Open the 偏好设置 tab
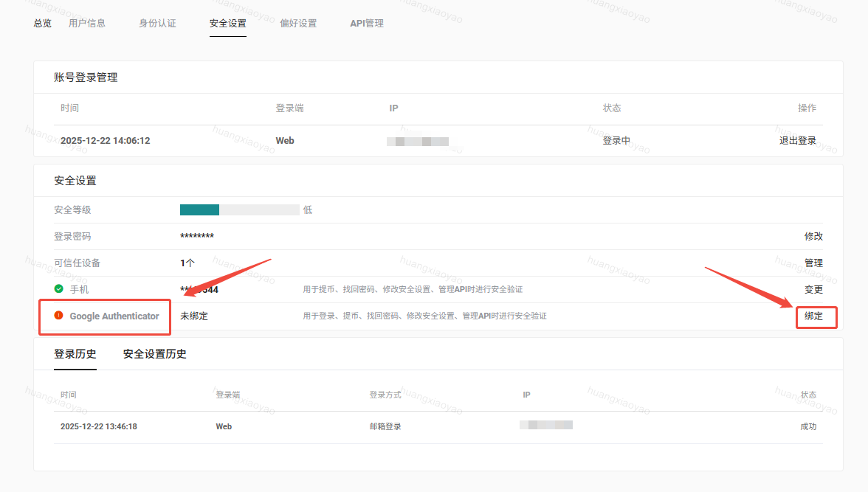Viewport: 868px width, 492px height. pyautogui.click(x=298, y=23)
